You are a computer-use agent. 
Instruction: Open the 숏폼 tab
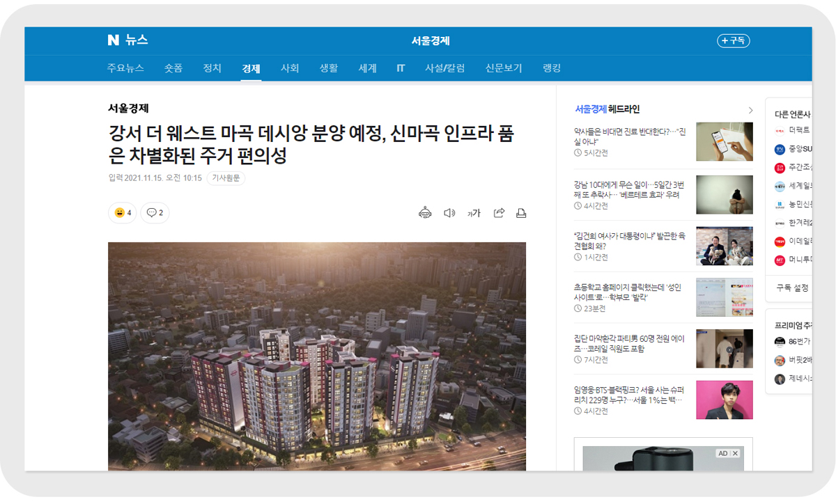point(173,68)
